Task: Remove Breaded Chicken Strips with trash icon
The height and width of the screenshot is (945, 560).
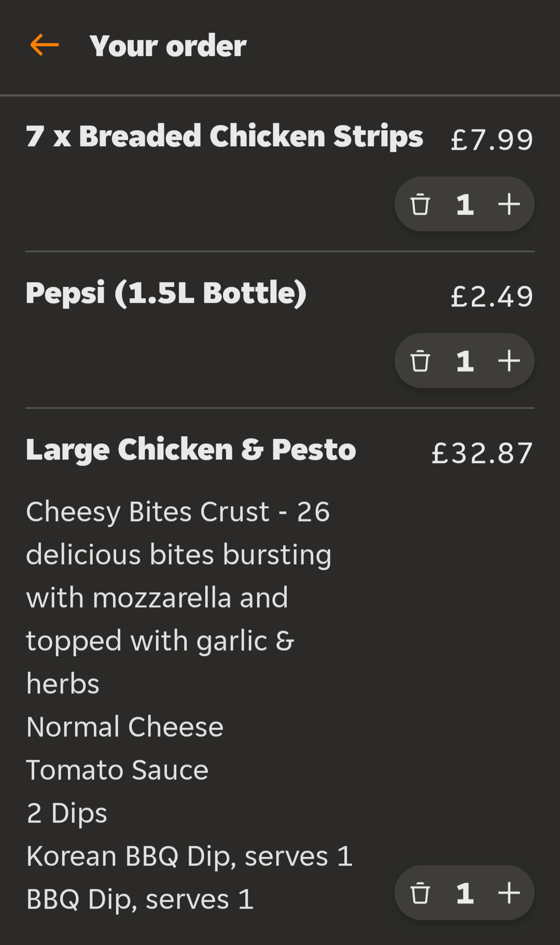Action: (x=420, y=204)
